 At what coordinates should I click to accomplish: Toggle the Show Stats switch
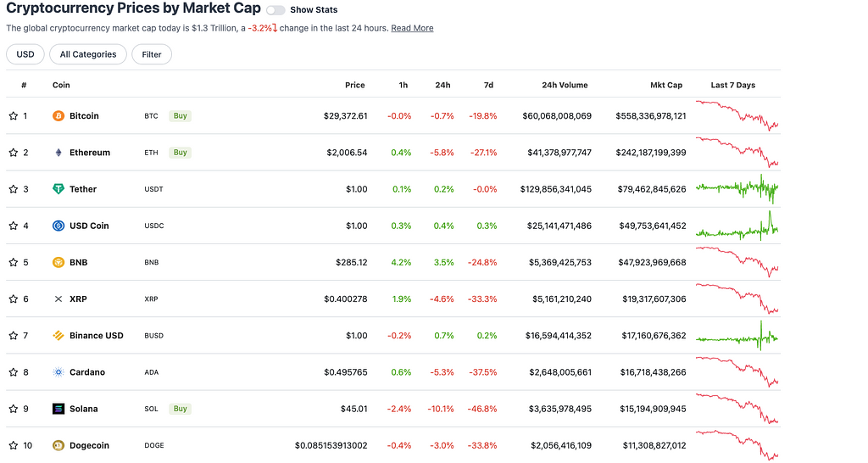[x=275, y=10]
